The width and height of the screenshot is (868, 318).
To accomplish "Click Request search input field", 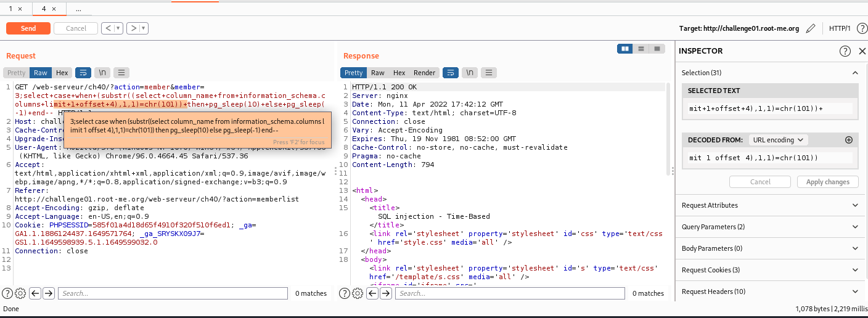I will click(x=173, y=293).
